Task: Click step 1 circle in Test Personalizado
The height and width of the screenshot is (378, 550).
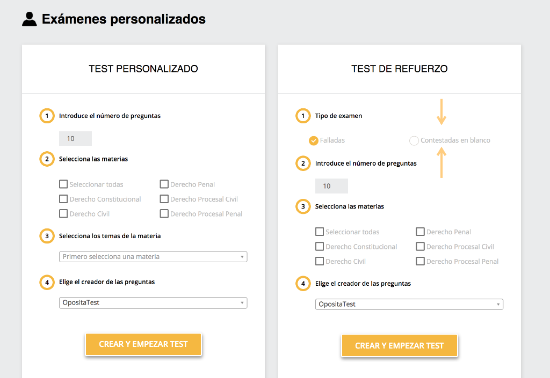Action: [x=47, y=116]
